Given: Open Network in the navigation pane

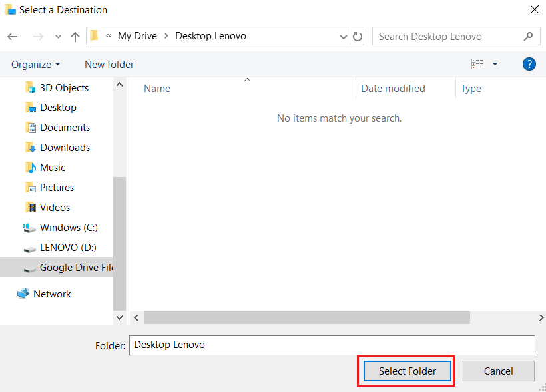Looking at the screenshot, I should point(52,294).
